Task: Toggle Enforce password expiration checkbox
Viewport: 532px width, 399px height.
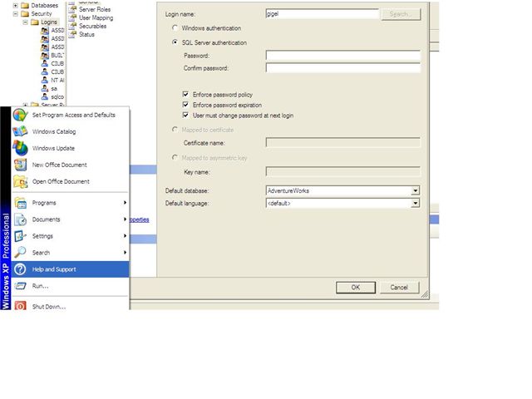Action: point(185,106)
